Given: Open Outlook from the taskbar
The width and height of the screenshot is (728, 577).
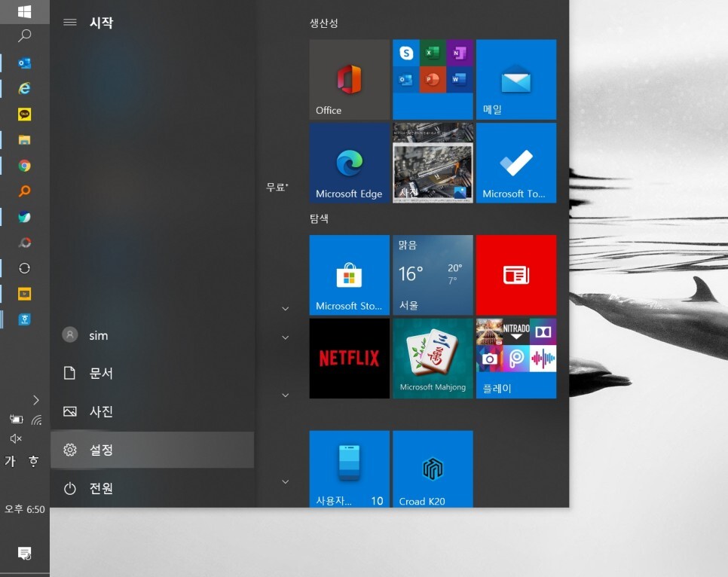Looking at the screenshot, I should [x=24, y=63].
